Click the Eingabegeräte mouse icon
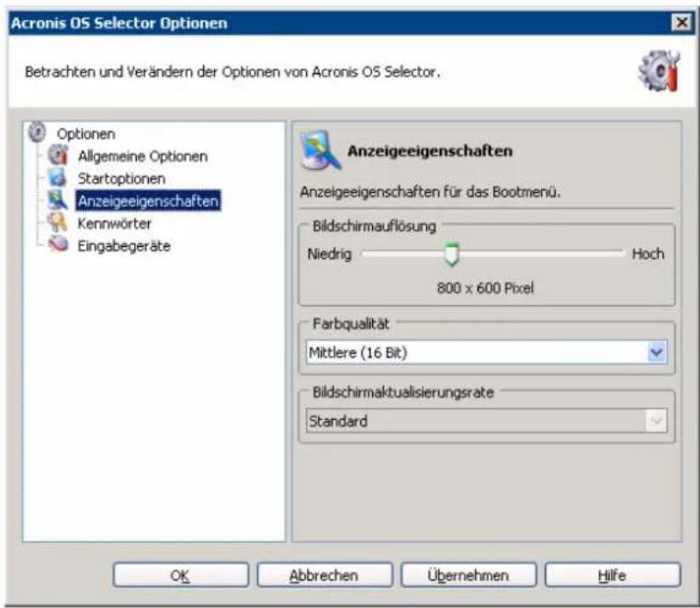The width and height of the screenshot is (700, 608). pos(59,244)
